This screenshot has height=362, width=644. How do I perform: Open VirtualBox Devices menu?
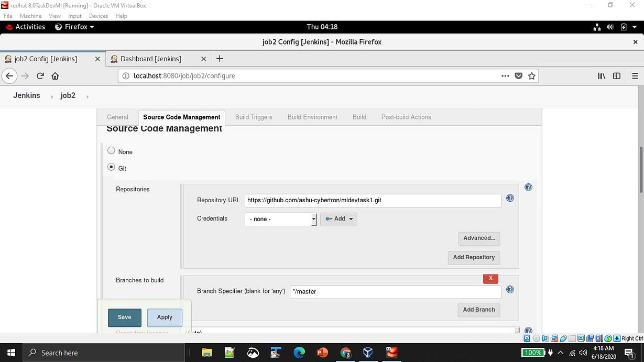point(98,16)
